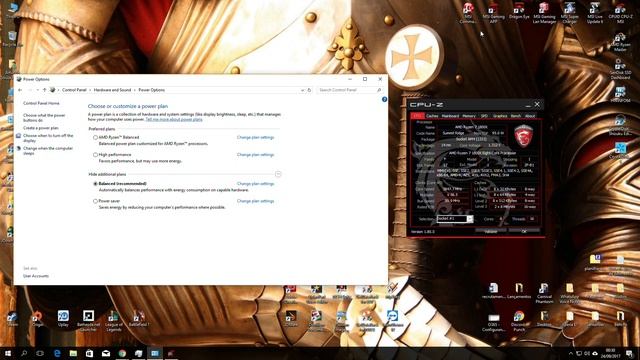Viewport: 640px width, 360px height.
Task: Change plan settings for AMD Ryzen Balanced
Action: (255, 138)
